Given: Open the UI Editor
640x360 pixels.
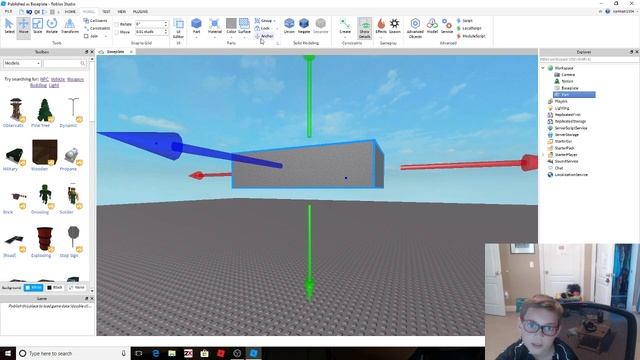Looking at the screenshot, I should point(178,28).
